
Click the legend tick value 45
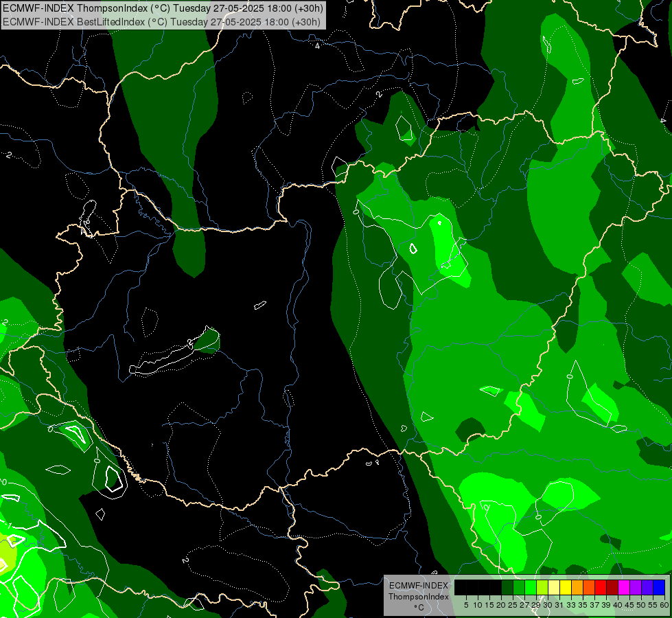click(x=629, y=605)
